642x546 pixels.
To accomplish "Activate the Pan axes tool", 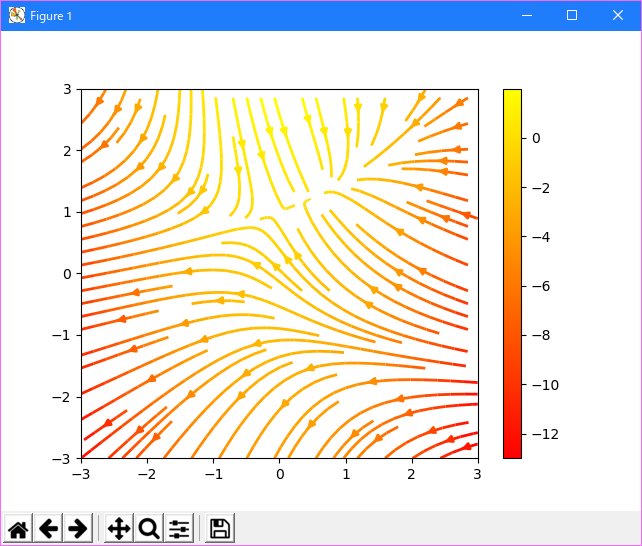I will click(x=119, y=528).
